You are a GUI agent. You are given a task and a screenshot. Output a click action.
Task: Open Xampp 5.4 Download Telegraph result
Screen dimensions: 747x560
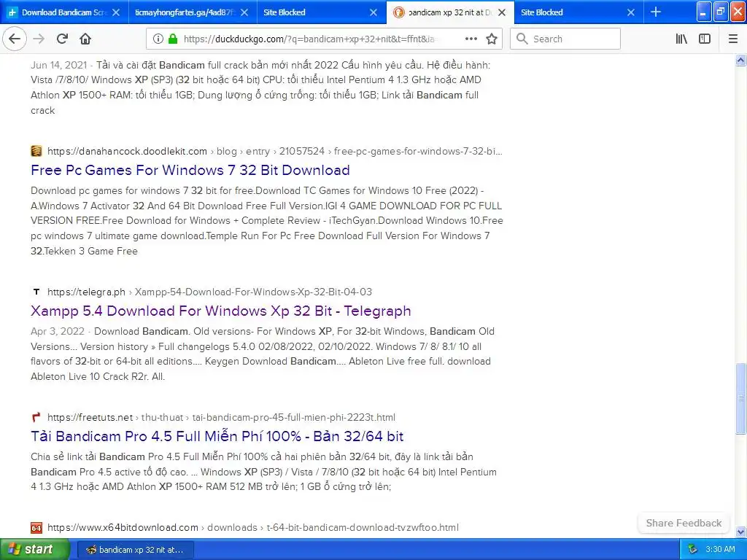click(220, 311)
